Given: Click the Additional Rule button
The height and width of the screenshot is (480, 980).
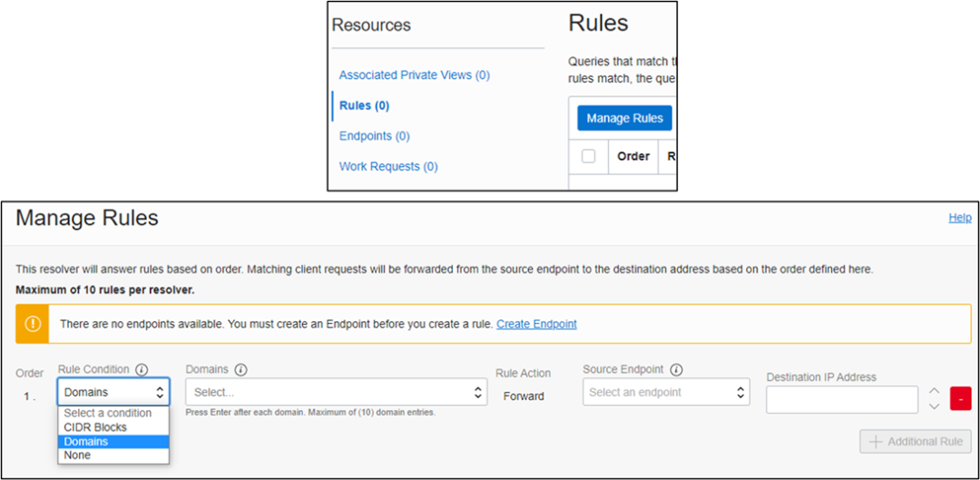Looking at the screenshot, I should click(916, 441).
